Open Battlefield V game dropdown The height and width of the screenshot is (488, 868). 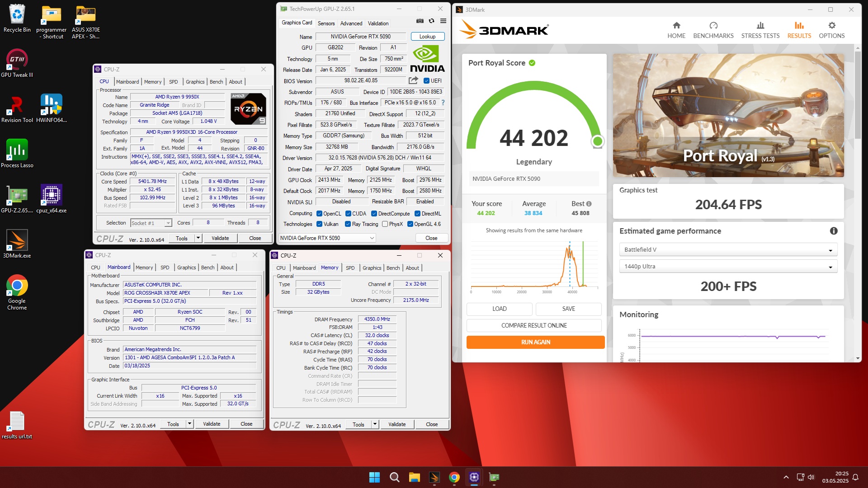tap(728, 249)
